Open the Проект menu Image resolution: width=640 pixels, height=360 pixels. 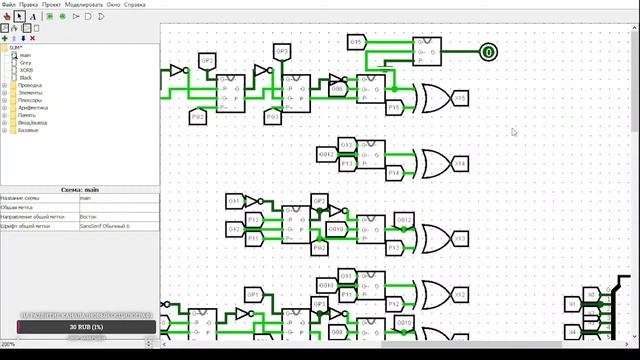[x=51, y=5]
